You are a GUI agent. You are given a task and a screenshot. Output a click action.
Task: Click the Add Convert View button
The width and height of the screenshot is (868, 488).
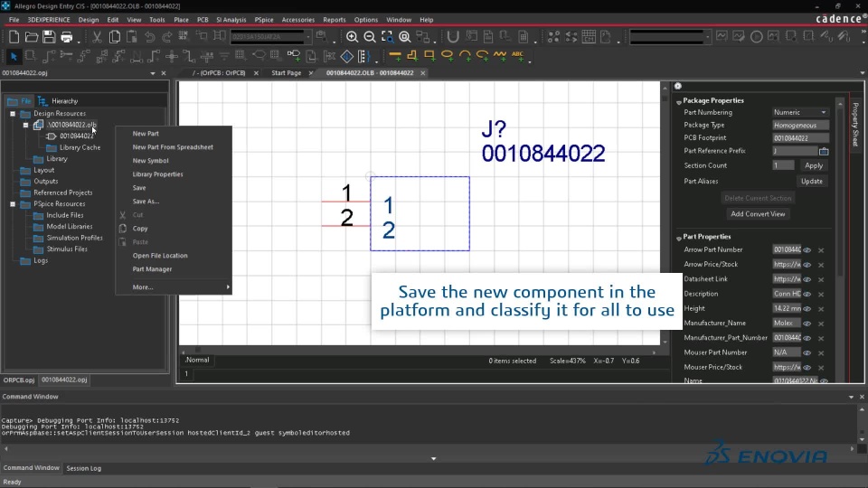[x=758, y=214]
